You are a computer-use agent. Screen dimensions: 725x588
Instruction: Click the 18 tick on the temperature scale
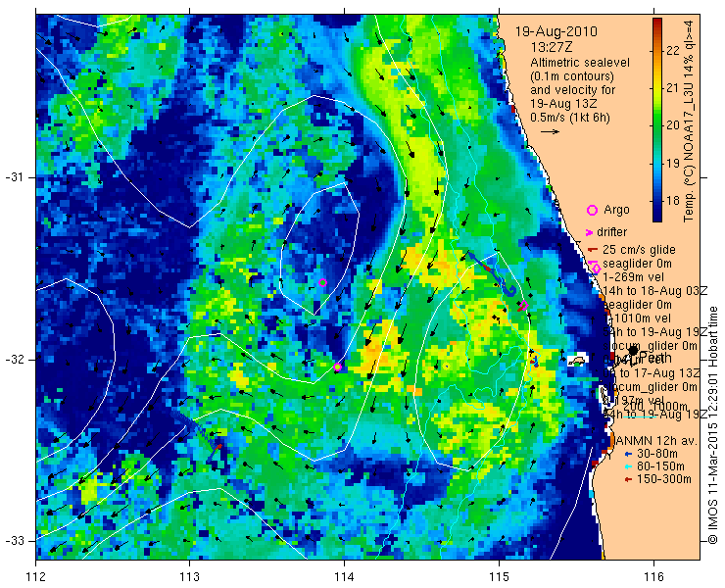(673, 201)
